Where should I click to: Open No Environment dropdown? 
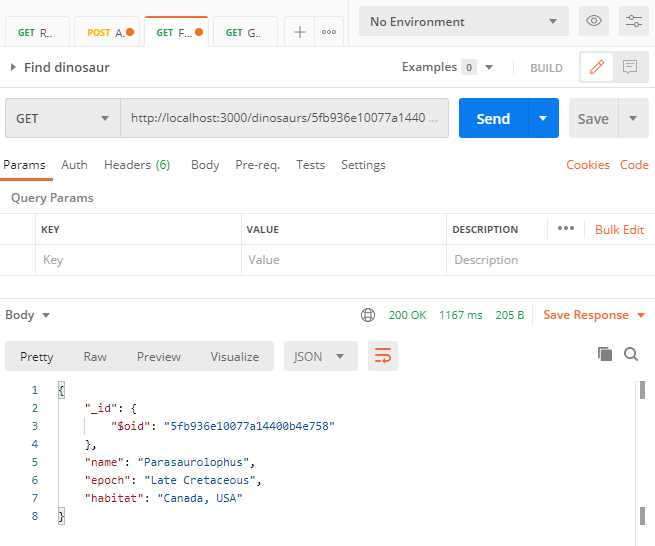click(x=464, y=21)
